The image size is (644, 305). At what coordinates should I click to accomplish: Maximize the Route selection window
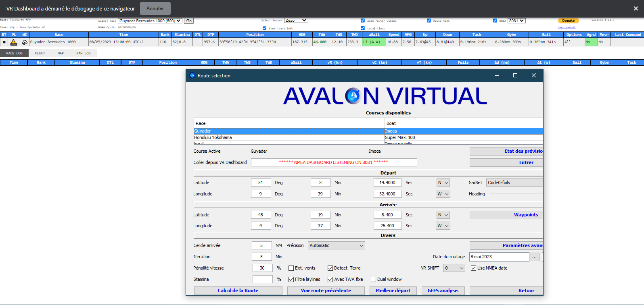(515, 75)
